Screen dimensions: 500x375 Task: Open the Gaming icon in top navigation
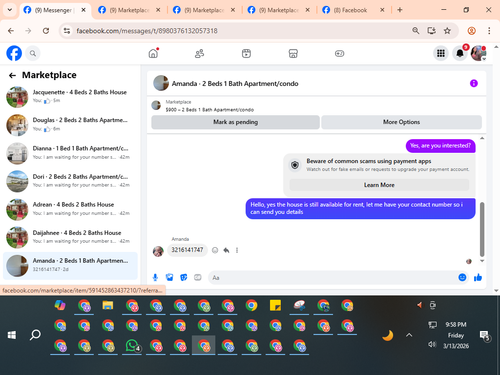click(x=339, y=53)
